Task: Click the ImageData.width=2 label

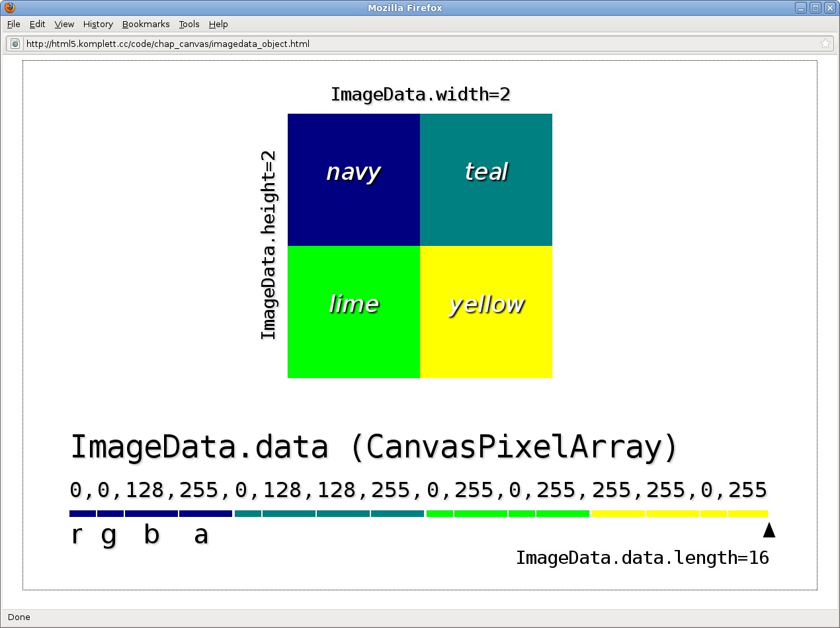Action: [x=420, y=95]
